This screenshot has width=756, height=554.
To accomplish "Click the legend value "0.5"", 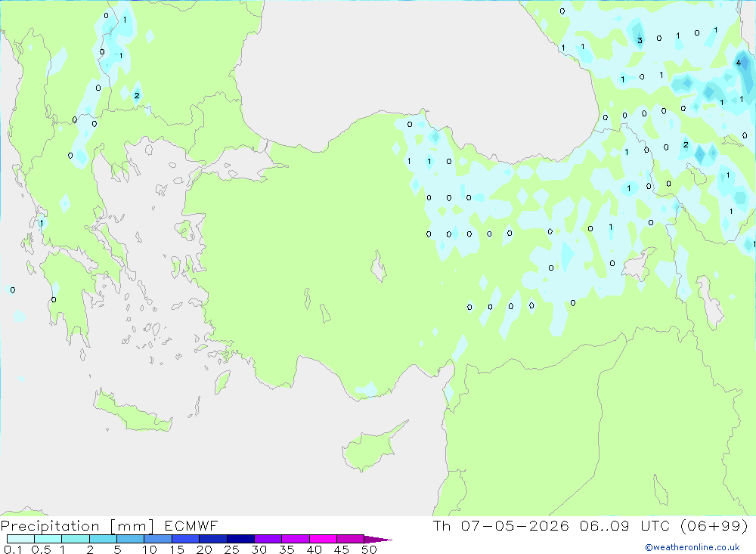I will (x=41, y=549).
